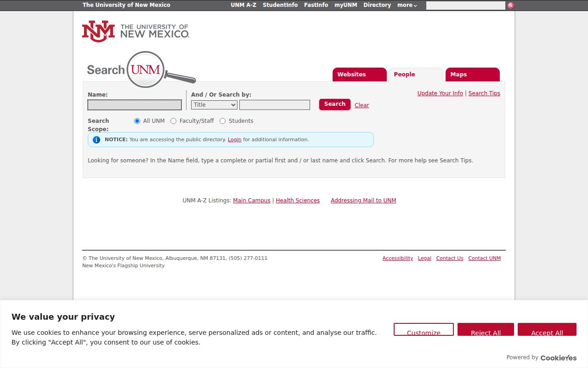The width and height of the screenshot is (588, 368).
Task: Open the Accessibility footer link
Action: [x=398, y=259]
